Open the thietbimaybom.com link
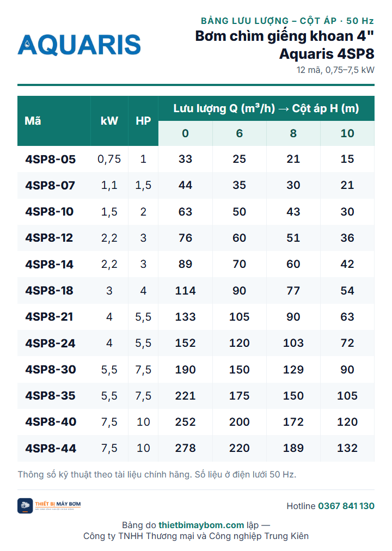Viewport: 392px width, 551px height. (201, 525)
